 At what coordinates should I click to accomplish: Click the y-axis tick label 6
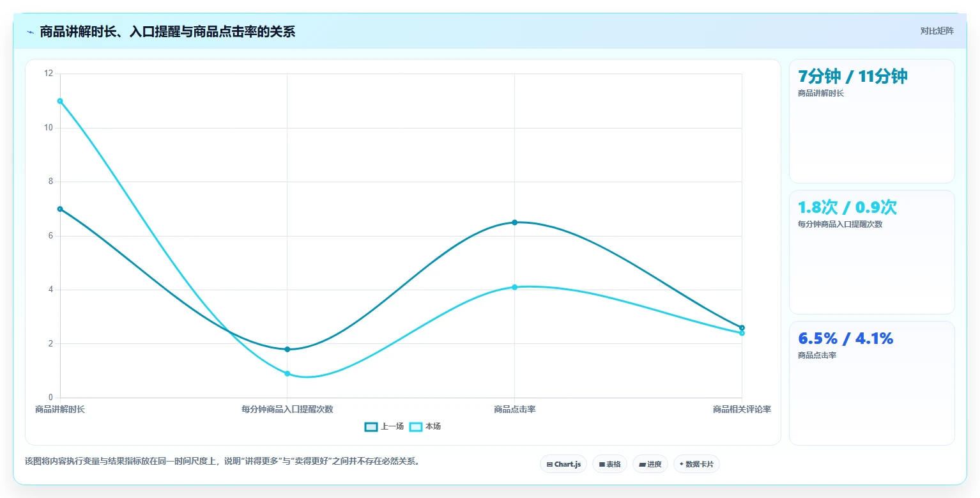[50, 236]
